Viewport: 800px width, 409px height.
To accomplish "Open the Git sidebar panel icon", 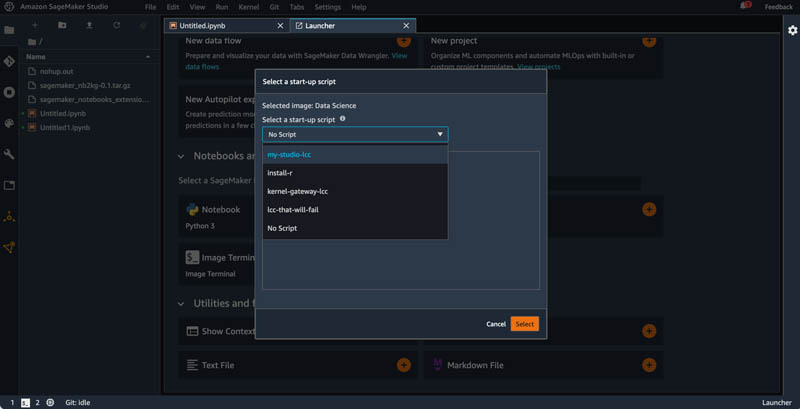I will coord(9,62).
